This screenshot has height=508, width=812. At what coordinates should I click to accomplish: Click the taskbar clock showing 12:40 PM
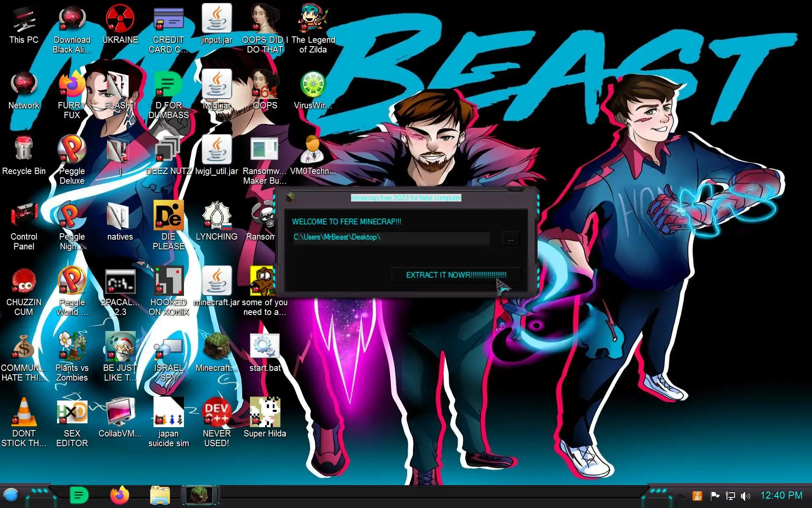(781, 495)
